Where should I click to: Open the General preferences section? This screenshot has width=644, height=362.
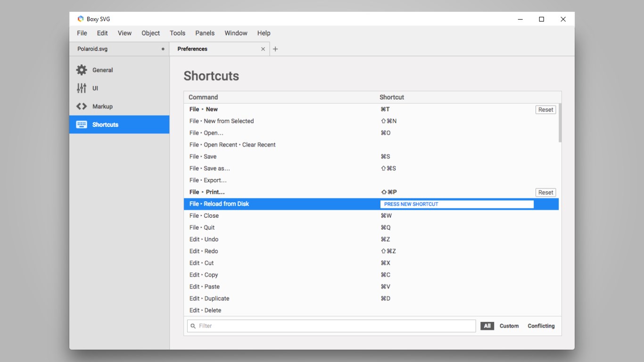pyautogui.click(x=101, y=70)
